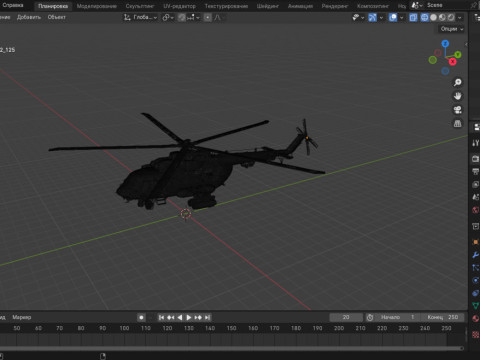Screen dimensions: 480x360
Task: Open the Маркер menu in timeline
Action: point(22,317)
